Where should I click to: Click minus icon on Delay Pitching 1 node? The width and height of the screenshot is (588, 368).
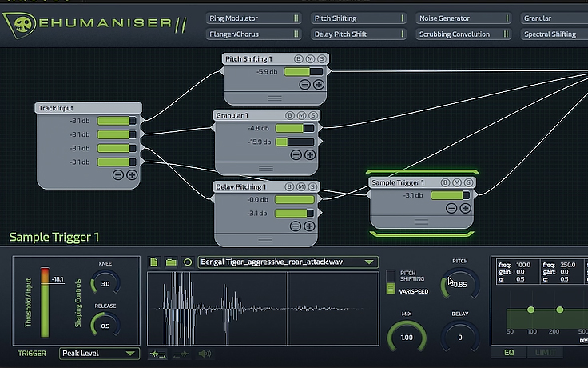[296, 226]
